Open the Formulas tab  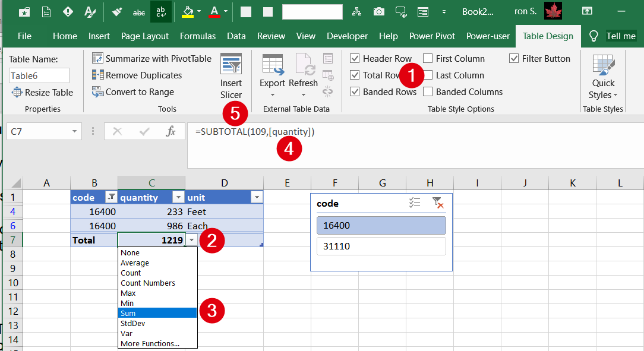(x=198, y=36)
